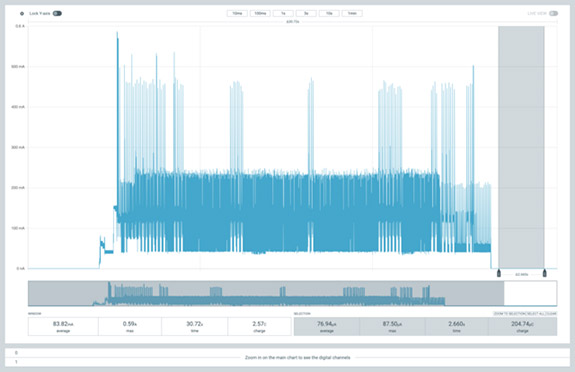Click the grey selected region in chart
This screenshot has width=575, height=372.
tap(521, 147)
